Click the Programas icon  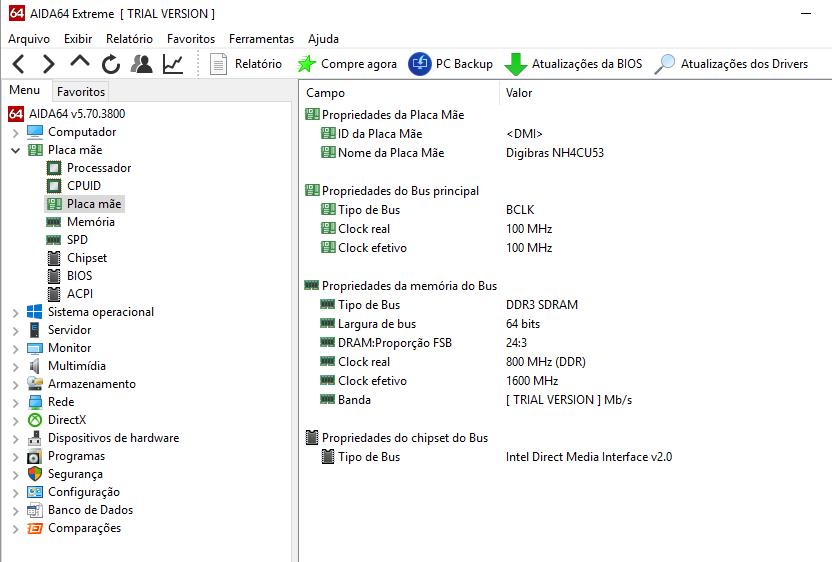[x=34, y=456]
